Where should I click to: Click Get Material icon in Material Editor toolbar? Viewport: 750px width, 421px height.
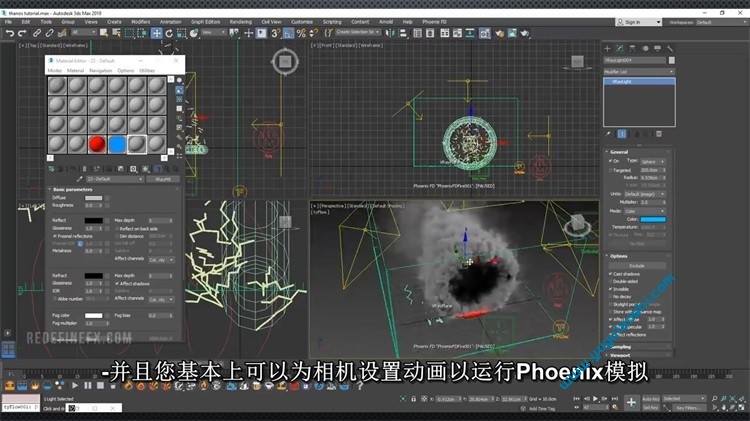pyautogui.click(x=52, y=169)
